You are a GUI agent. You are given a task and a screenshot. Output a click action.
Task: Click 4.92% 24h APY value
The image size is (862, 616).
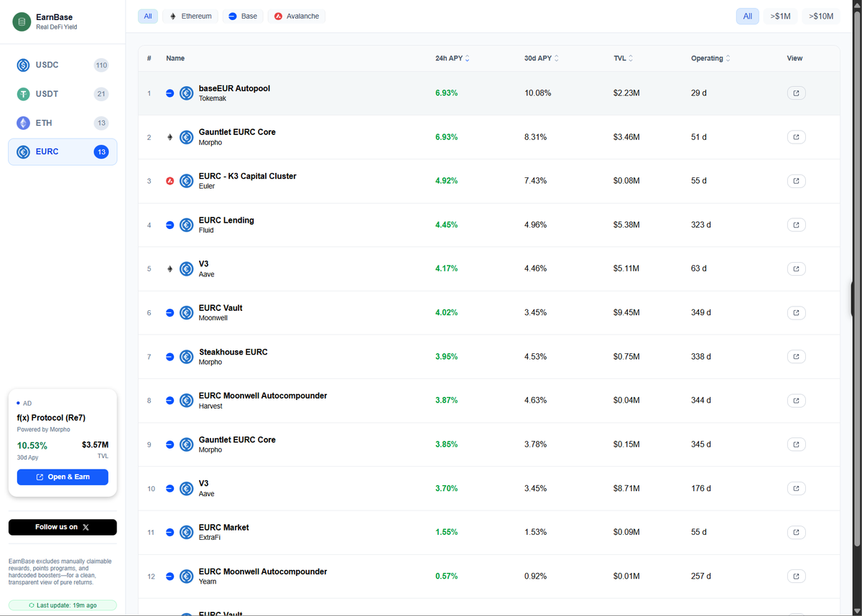click(447, 181)
